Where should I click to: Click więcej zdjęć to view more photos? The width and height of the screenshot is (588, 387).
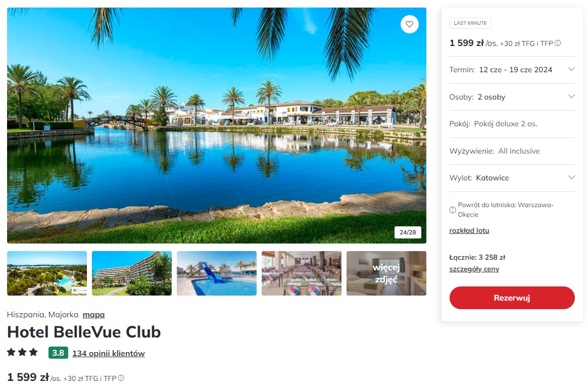[x=386, y=273]
